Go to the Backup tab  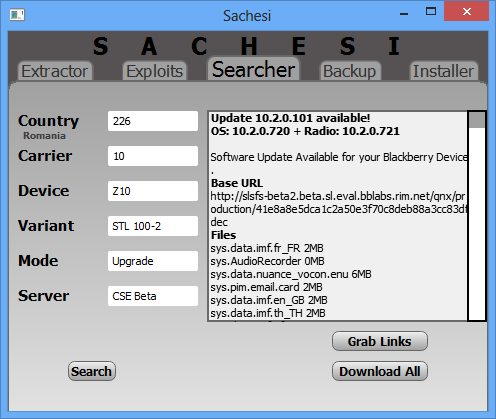[x=350, y=71]
